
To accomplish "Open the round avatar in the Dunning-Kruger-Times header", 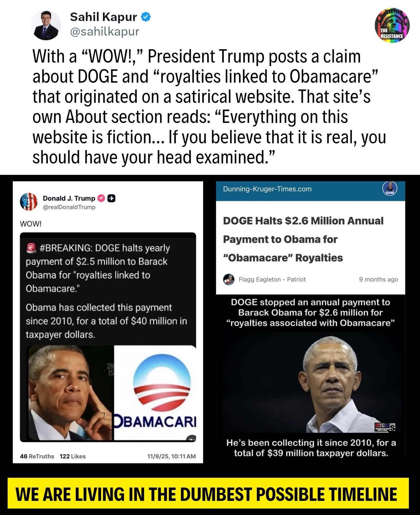I will click(390, 189).
